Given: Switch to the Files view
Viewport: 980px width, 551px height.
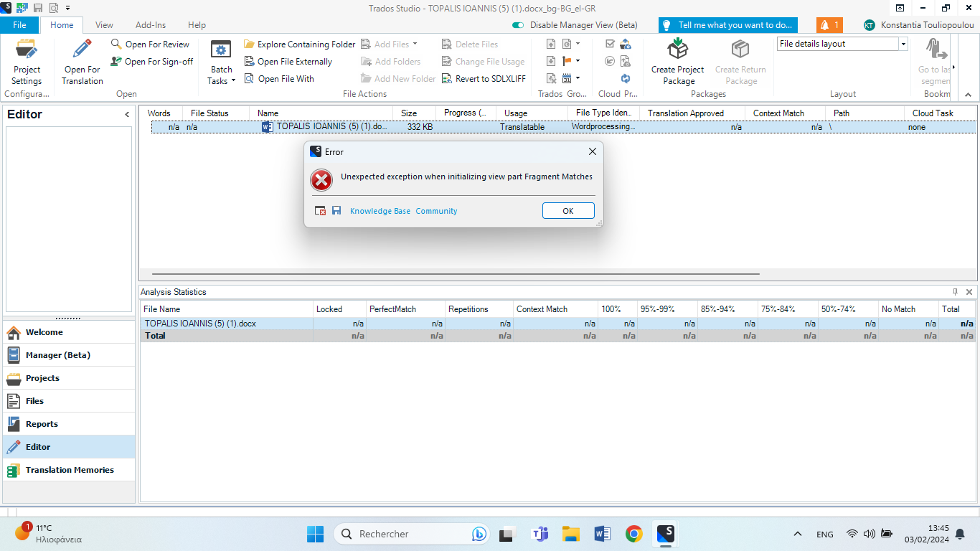Looking at the screenshot, I should coord(69,401).
